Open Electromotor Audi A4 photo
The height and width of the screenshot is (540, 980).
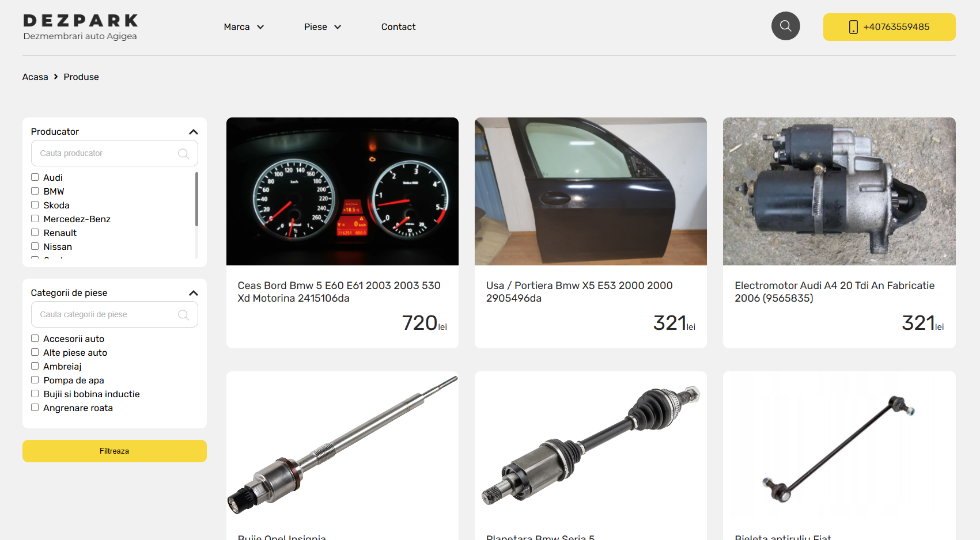coord(839,191)
